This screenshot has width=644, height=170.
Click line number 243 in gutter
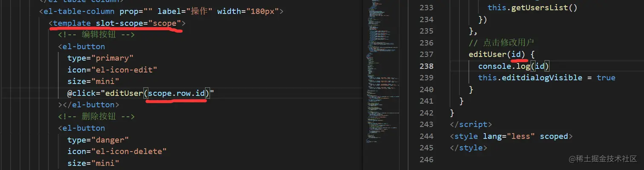pos(426,125)
